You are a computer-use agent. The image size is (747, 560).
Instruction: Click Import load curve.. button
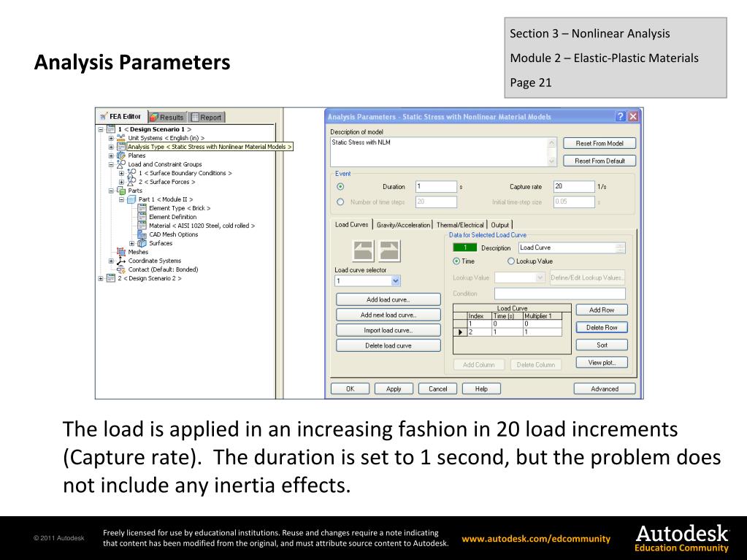[388, 330]
